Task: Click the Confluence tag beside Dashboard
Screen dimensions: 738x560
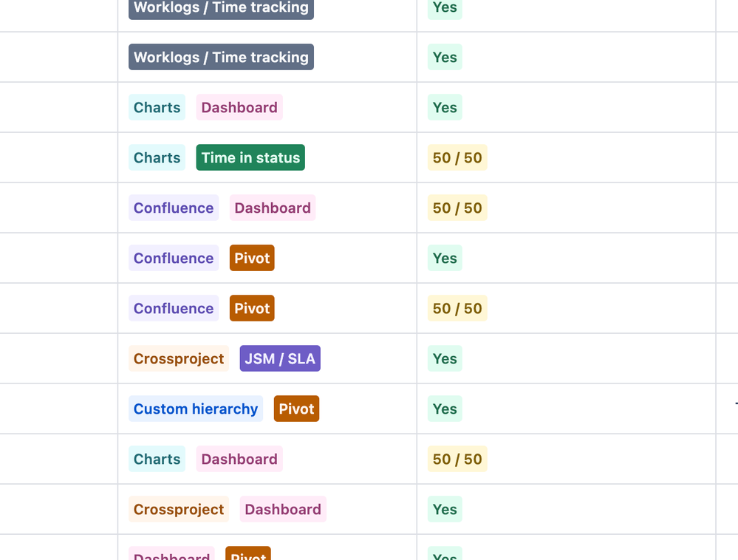Action: 174,208
